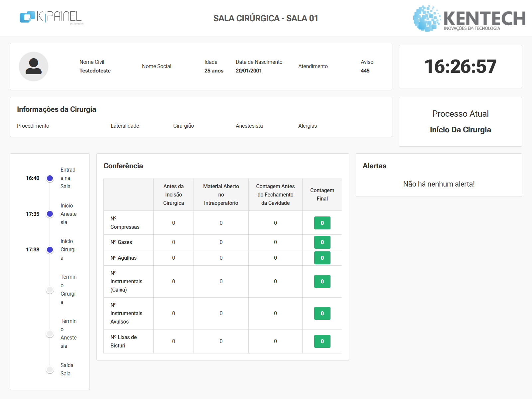Click the '17:35' timeline time
Viewport: 532px width, 399px height.
point(33,214)
